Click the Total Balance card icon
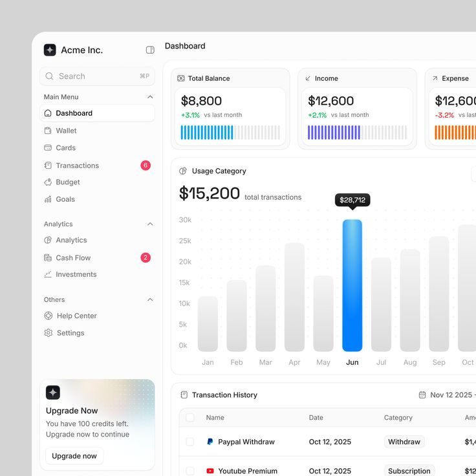The width and height of the screenshot is (476, 476). [x=180, y=78]
